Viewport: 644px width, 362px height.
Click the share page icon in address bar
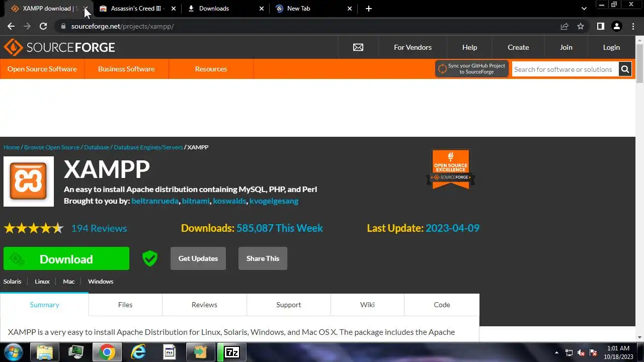pyautogui.click(x=565, y=26)
